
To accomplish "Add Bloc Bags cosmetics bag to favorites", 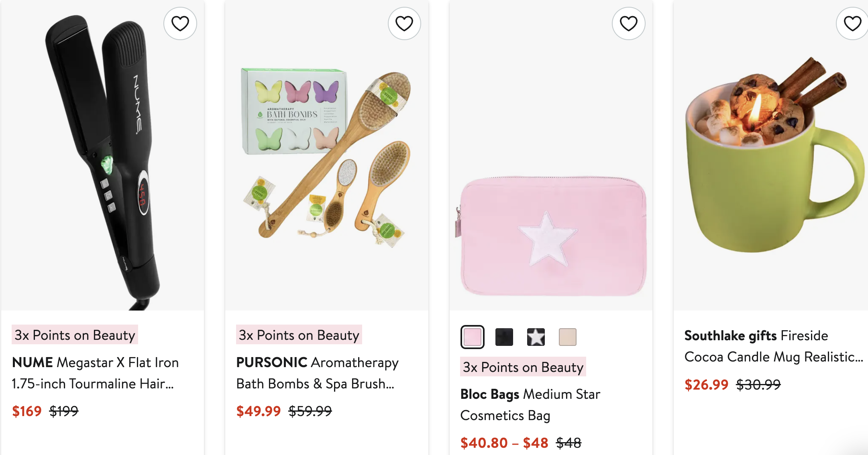I will point(628,24).
